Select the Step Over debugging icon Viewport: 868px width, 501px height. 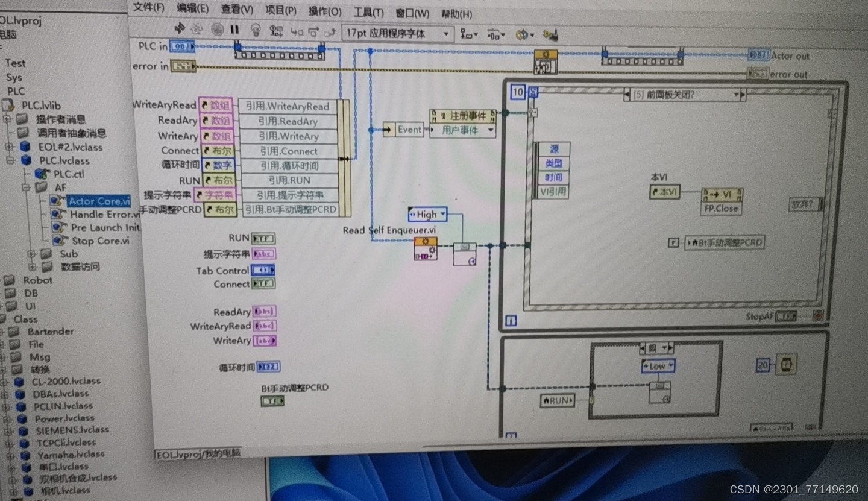pos(313,31)
